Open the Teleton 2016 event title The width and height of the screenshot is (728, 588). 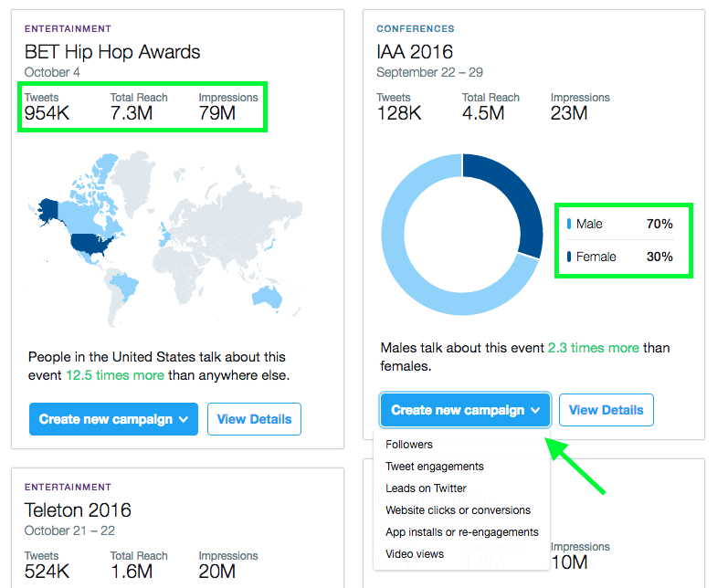tap(78, 510)
